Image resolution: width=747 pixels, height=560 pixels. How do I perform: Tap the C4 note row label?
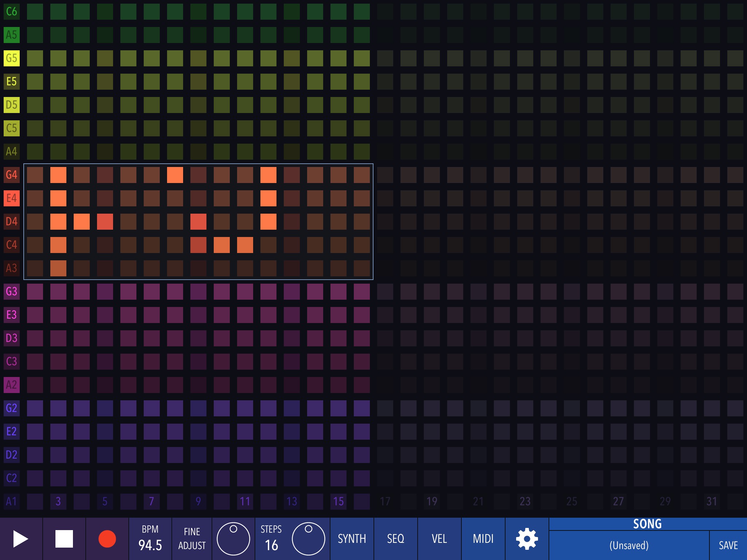[12, 245]
